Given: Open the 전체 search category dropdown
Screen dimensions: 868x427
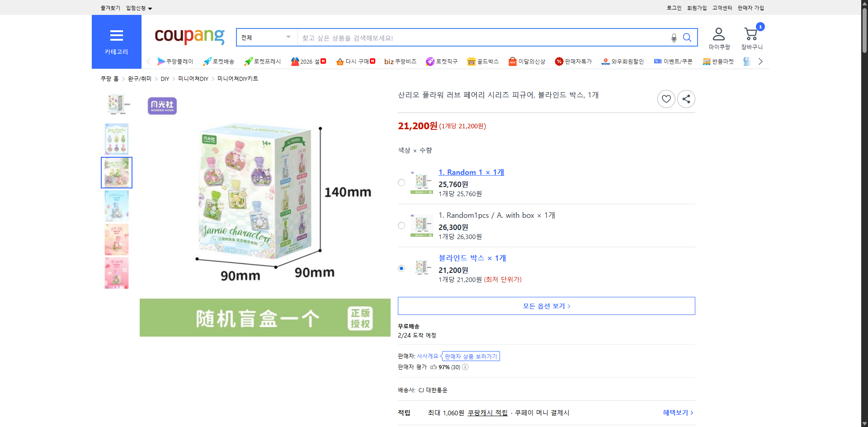Looking at the screenshot, I should [266, 37].
